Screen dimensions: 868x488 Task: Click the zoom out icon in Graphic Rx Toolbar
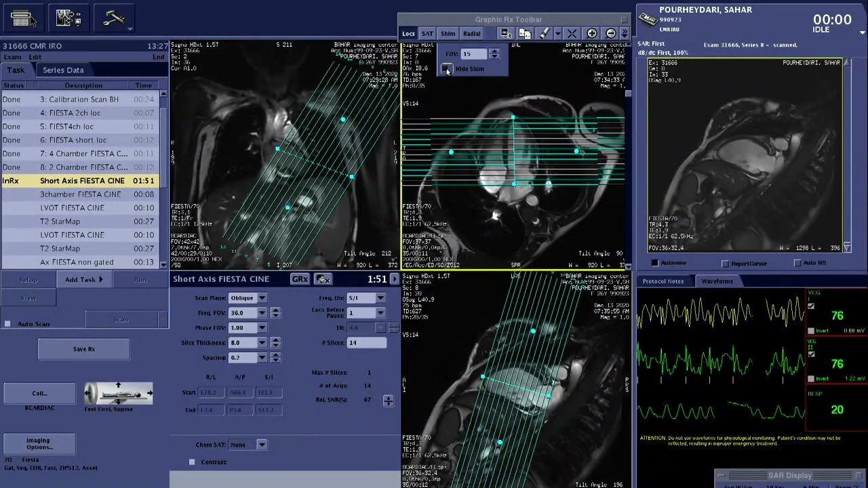[610, 33]
